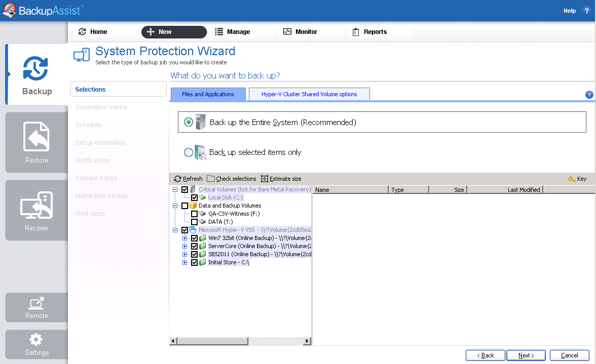
Task: Click the Local Disk (C:) drive icon
Action: tap(203, 197)
